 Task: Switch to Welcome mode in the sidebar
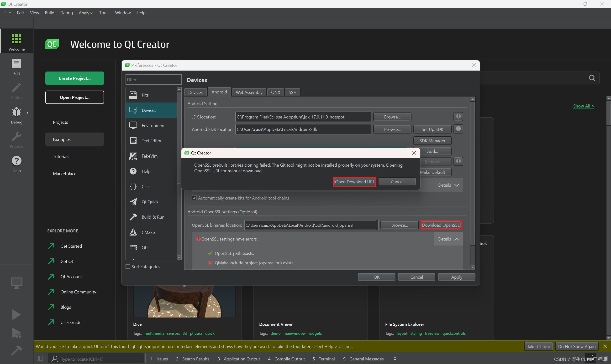click(x=16, y=41)
